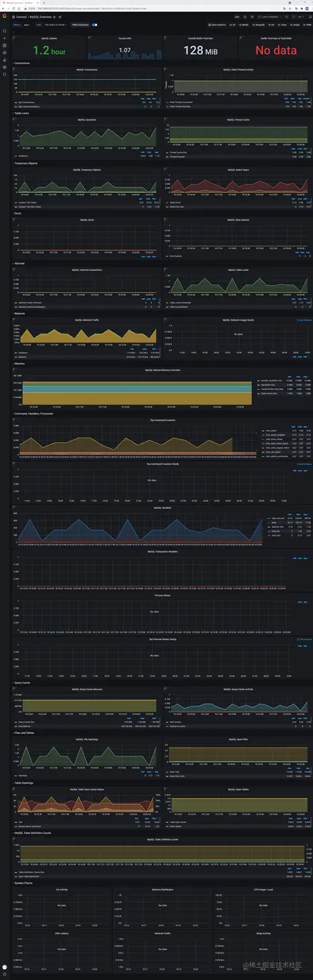Open the MySQL Connections panel title menu
Viewport: 313px width, 980px height.
[86, 69]
